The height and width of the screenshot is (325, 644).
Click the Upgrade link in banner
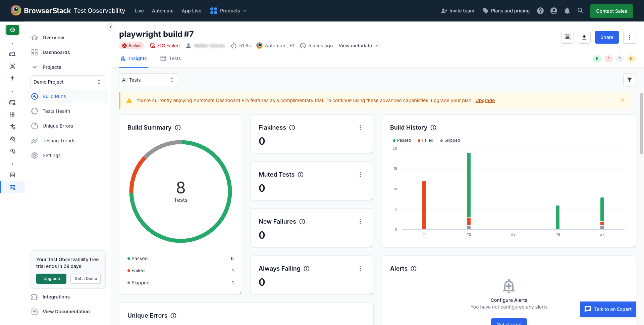485,100
